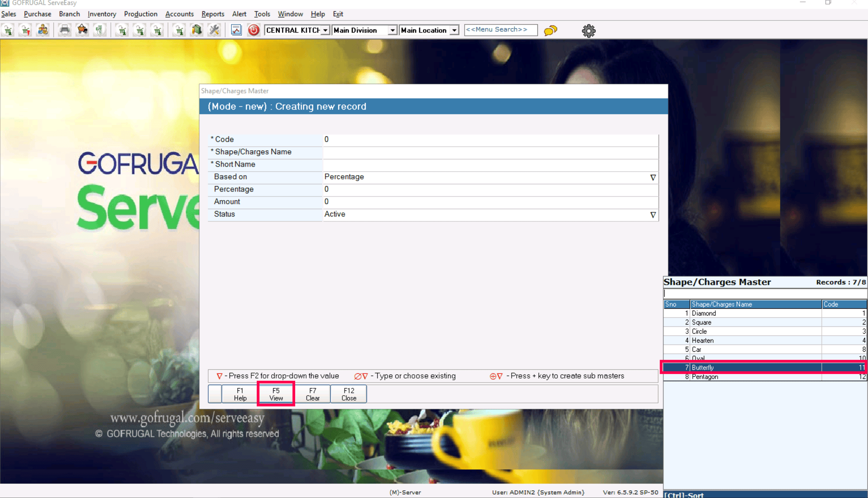Open the Sales menu

(x=9, y=14)
